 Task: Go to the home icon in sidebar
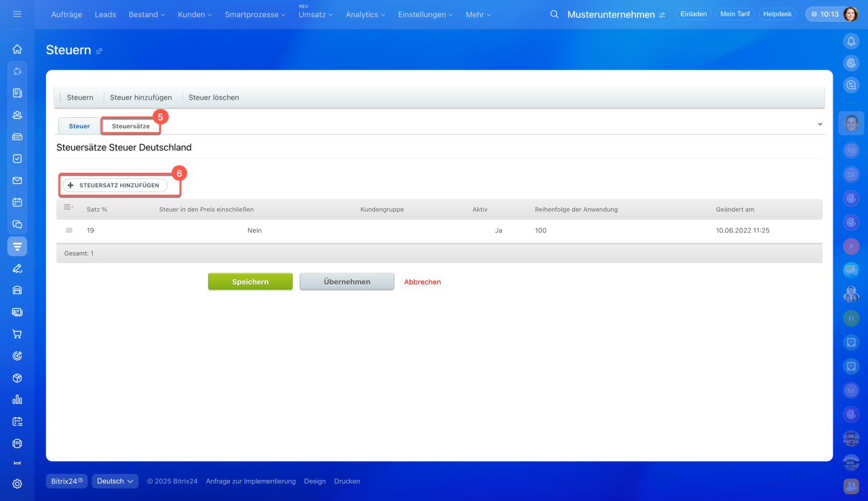[17, 49]
